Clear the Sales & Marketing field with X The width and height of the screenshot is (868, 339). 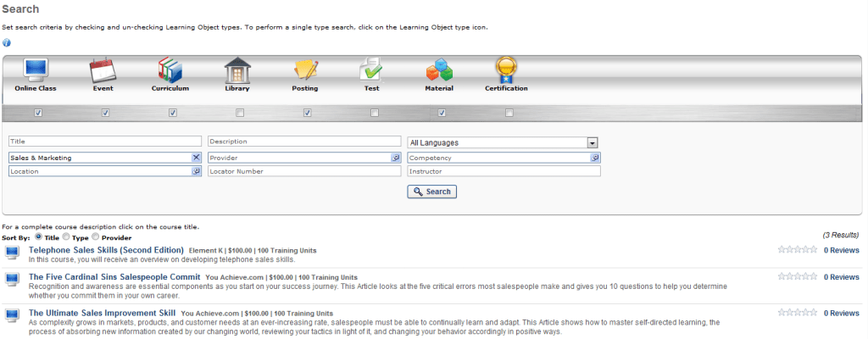[x=196, y=158]
